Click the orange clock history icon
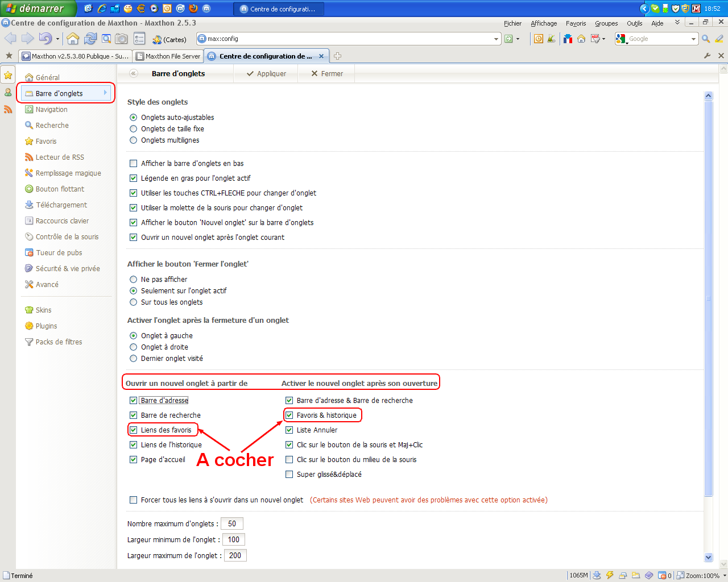Screen dimensions: 728x582 click(538, 39)
